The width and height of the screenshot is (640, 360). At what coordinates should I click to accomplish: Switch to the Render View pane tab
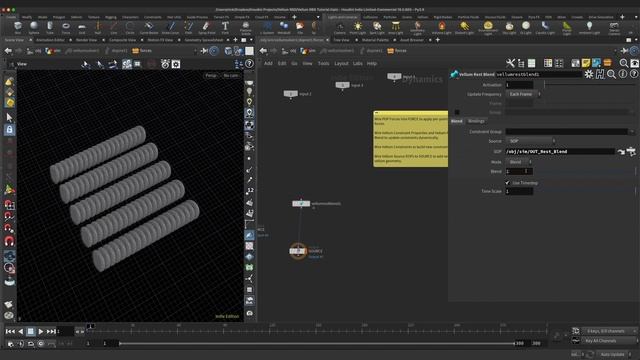[x=86, y=40]
